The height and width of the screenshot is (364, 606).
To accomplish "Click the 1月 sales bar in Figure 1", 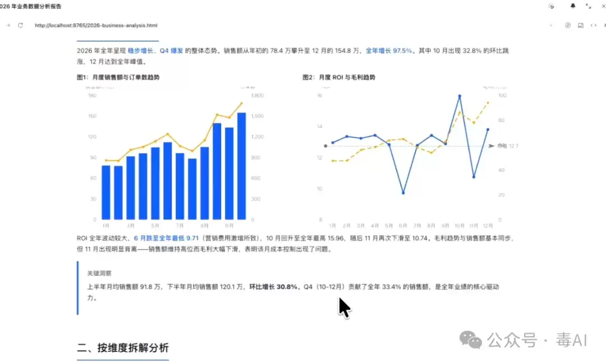I will click(x=106, y=192).
